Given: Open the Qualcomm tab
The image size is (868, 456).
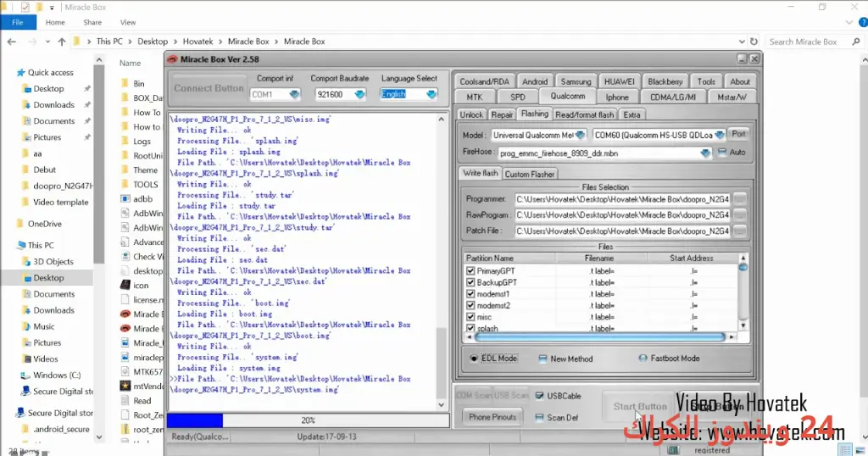Looking at the screenshot, I should [x=567, y=97].
